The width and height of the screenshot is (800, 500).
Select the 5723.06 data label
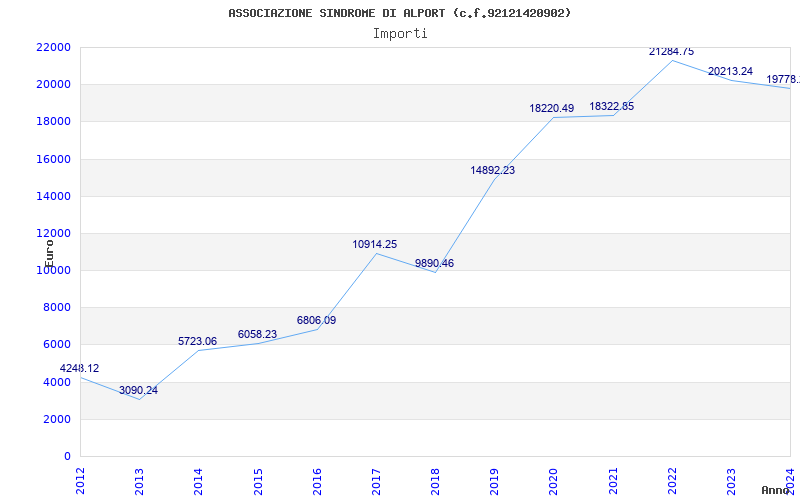click(x=197, y=341)
